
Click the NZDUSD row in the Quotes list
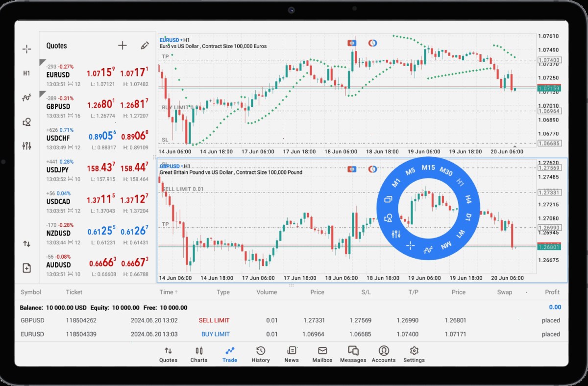tap(98, 233)
